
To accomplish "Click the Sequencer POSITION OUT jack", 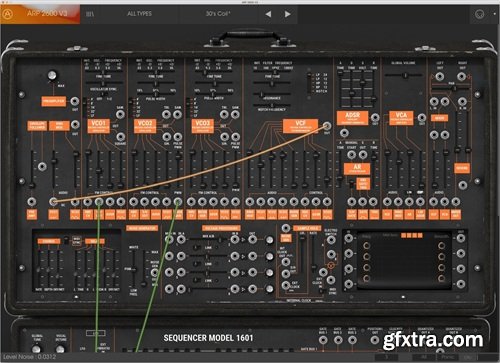I will click(x=375, y=340).
